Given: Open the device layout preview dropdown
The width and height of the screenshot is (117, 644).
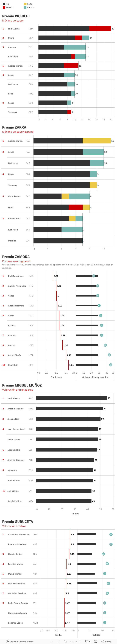Looking at the screenshot, I should pyautogui.click(x=88, y=642).
